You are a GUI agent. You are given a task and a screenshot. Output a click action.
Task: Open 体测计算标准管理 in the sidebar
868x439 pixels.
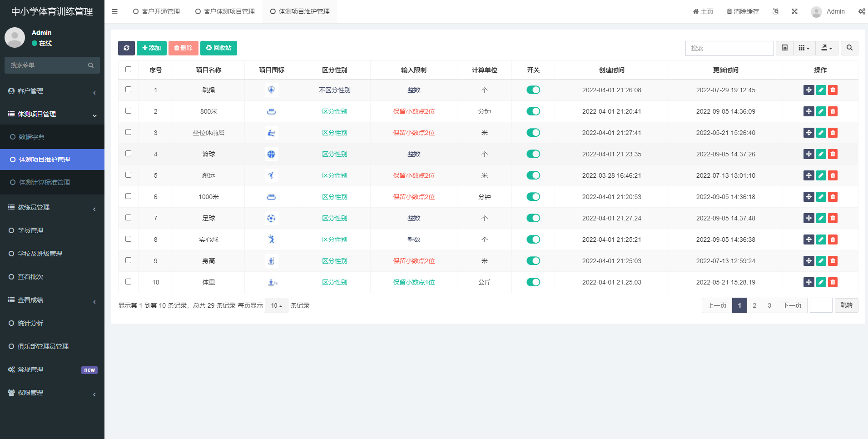[44, 182]
